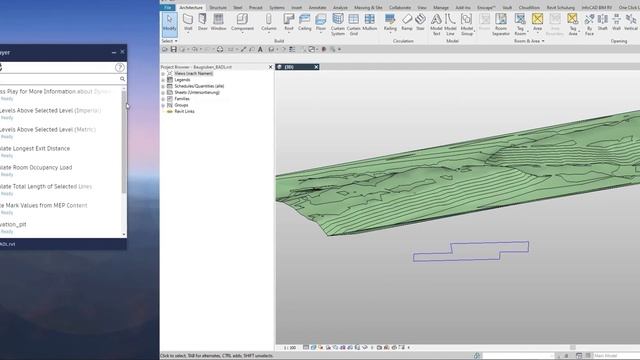Expand the Schedules/Quantities node
Screen dimensions: 640x360
tap(163, 86)
